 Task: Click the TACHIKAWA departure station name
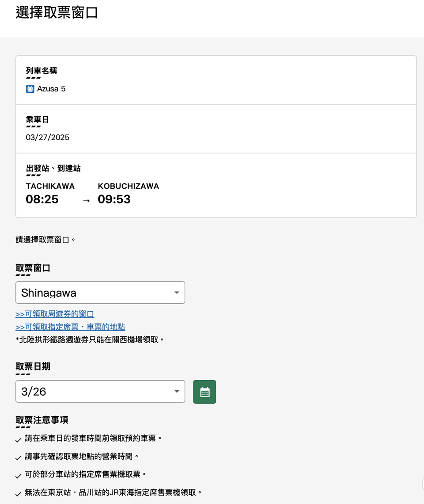[x=50, y=186]
